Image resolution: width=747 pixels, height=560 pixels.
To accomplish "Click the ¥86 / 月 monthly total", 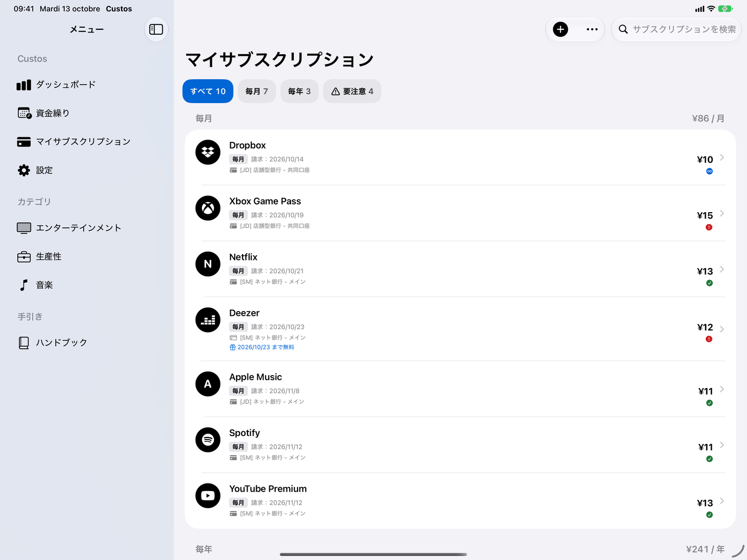I will point(708,118).
